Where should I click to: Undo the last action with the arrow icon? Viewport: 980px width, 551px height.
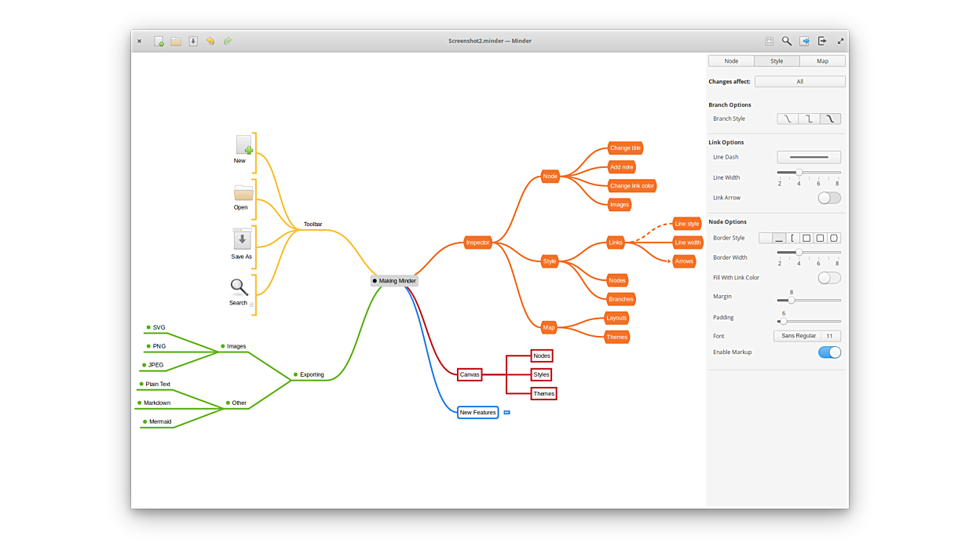(210, 41)
